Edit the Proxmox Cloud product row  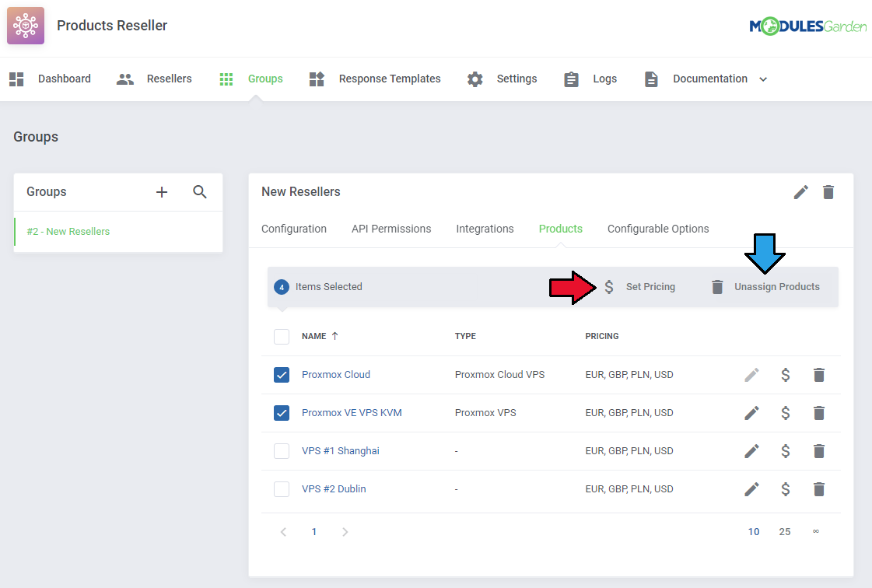click(752, 375)
